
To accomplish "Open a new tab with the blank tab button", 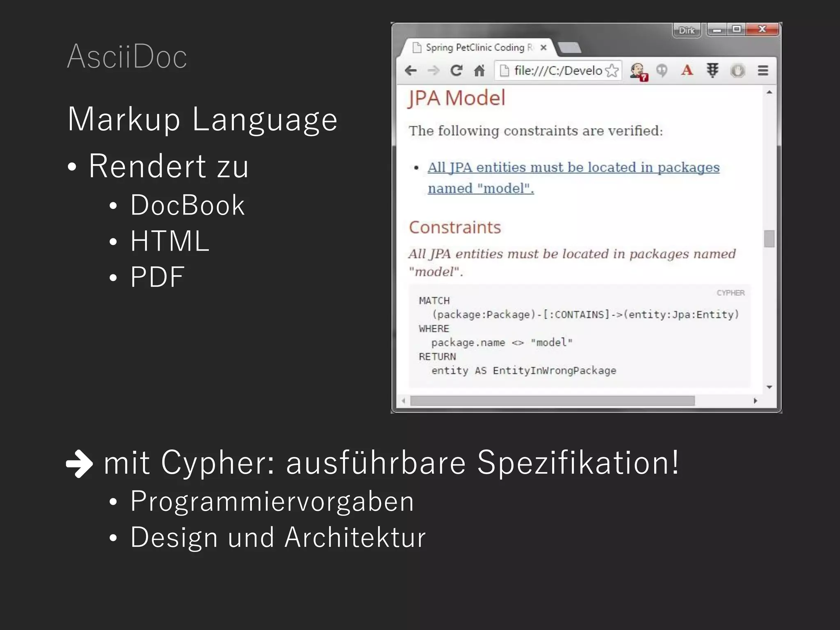I will pos(570,48).
